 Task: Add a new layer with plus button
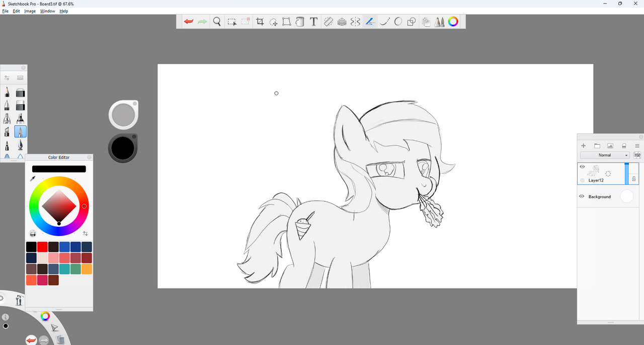click(584, 146)
